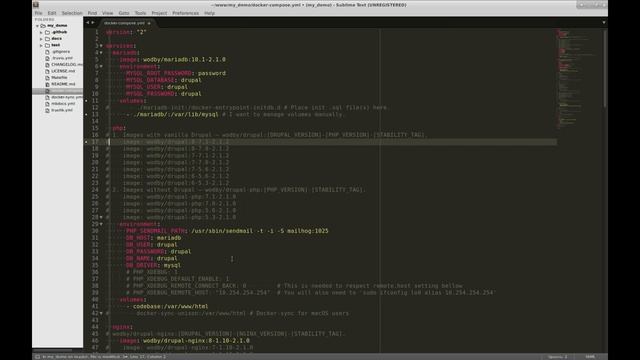Open the Selection menu
This screenshot has height=360, width=640.
click(x=72, y=13)
